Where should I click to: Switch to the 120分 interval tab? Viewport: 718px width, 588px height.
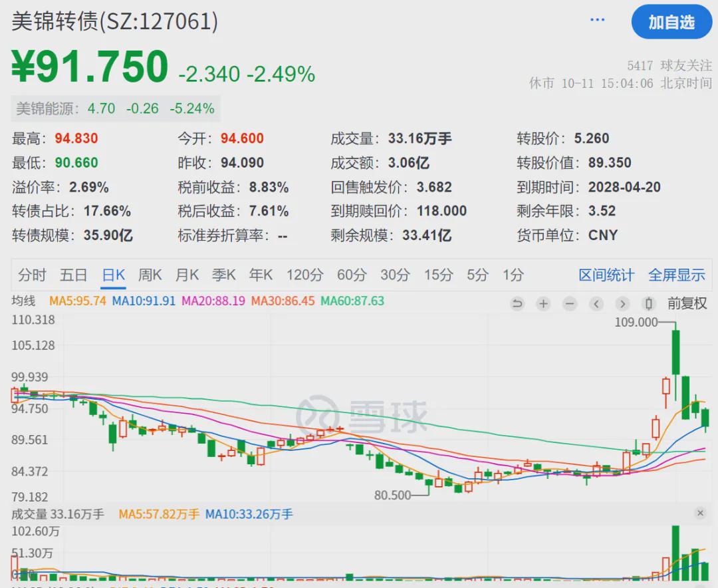click(x=305, y=275)
